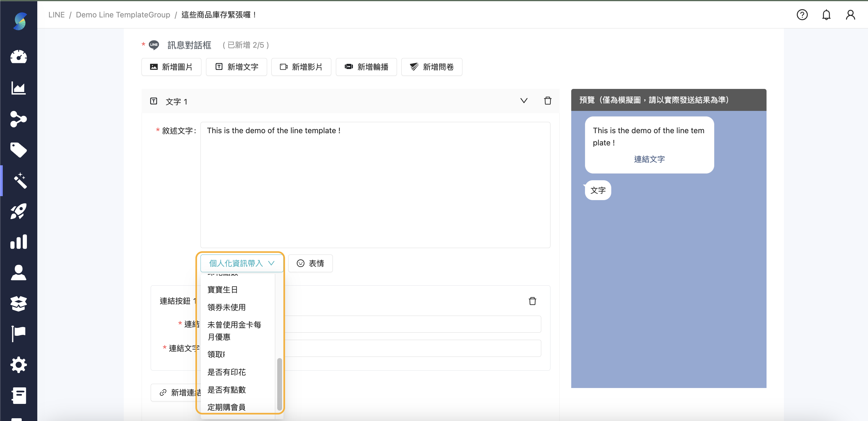Collapse the 文字 1 panel via its chevron
Viewport: 868px width, 421px height.
524,101
